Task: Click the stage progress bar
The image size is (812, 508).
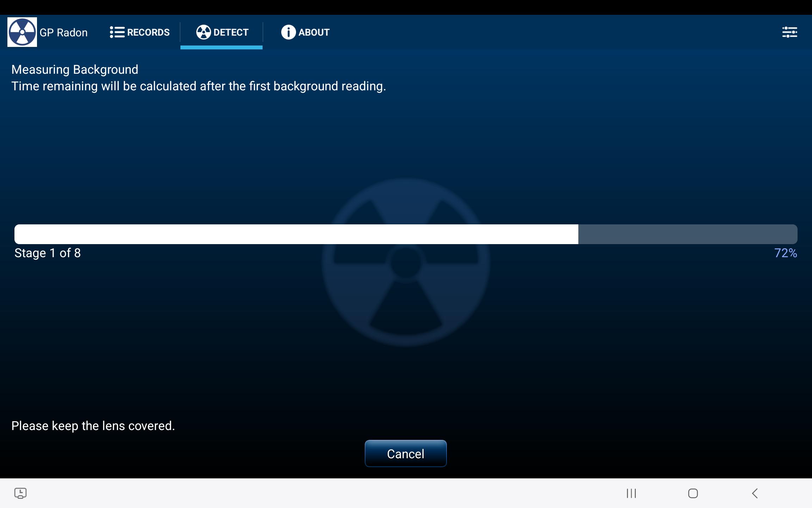Action: point(406,234)
